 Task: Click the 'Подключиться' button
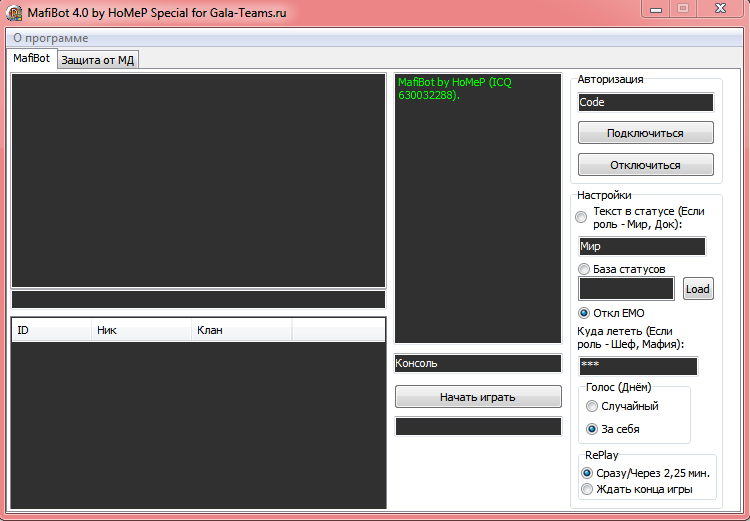coord(645,133)
